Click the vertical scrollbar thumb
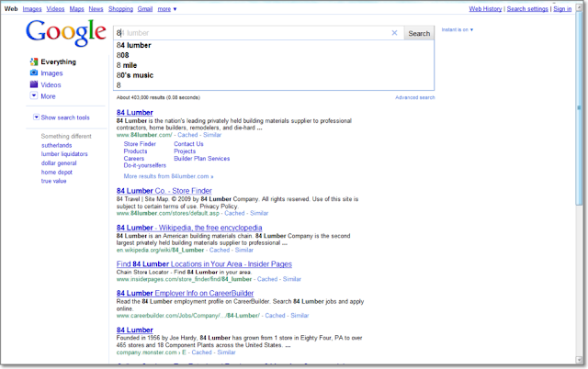This screenshot has height=369, width=588. (579, 108)
